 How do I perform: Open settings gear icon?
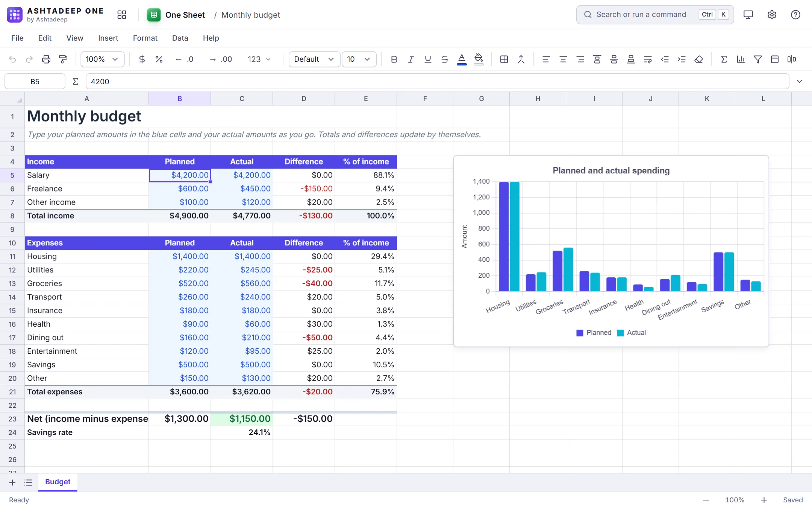click(772, 15)
